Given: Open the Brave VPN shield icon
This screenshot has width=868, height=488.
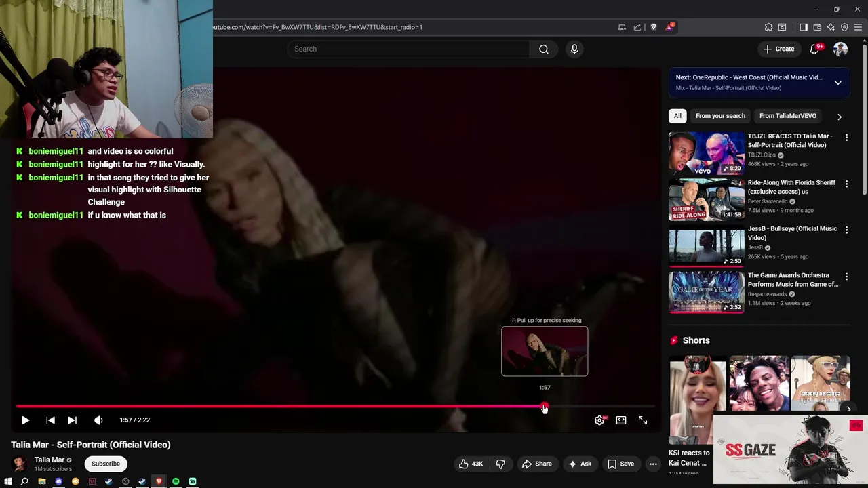Looking at the screenshot, I should point(844,27).
